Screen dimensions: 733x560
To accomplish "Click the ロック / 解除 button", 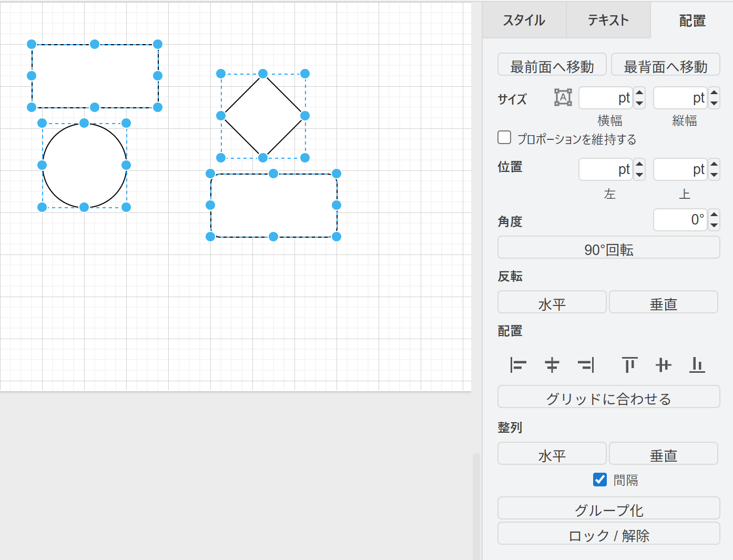I will coord(608,534).
